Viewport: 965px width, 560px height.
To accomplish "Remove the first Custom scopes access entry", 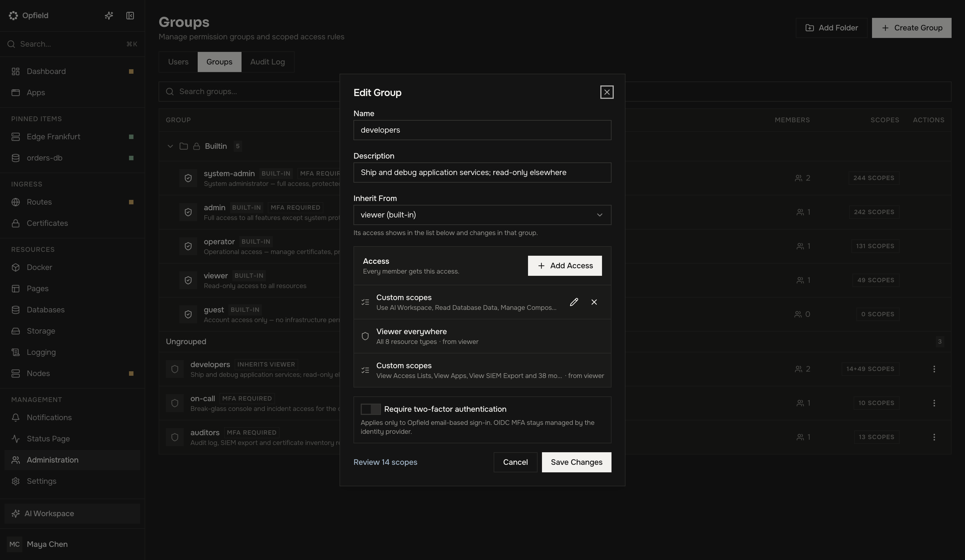I will point(594,302).
